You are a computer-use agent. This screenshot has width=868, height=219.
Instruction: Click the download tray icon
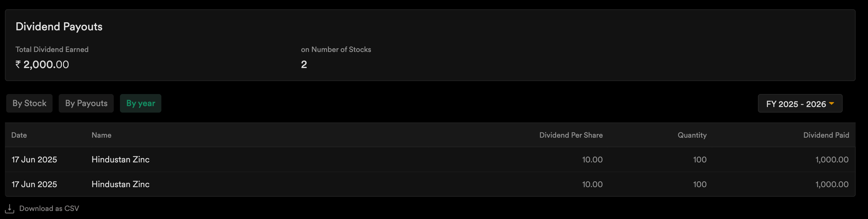coord(10,208)
